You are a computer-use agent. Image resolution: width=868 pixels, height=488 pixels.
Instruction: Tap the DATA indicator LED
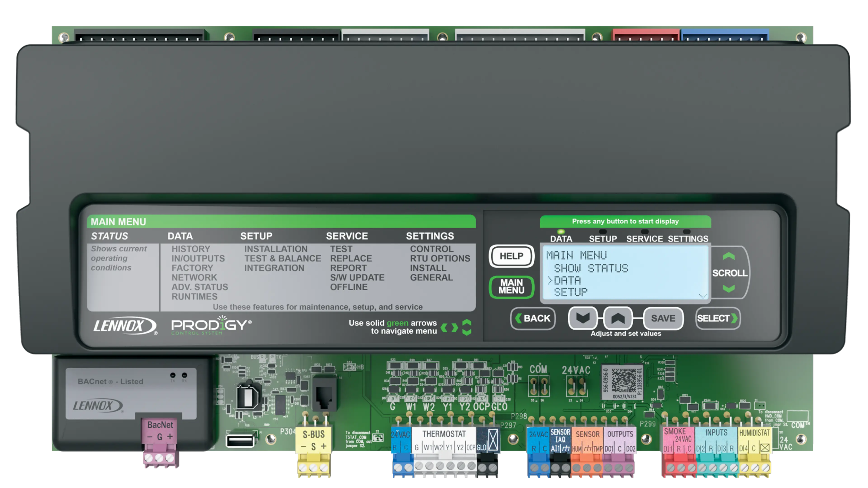[561, 232]
